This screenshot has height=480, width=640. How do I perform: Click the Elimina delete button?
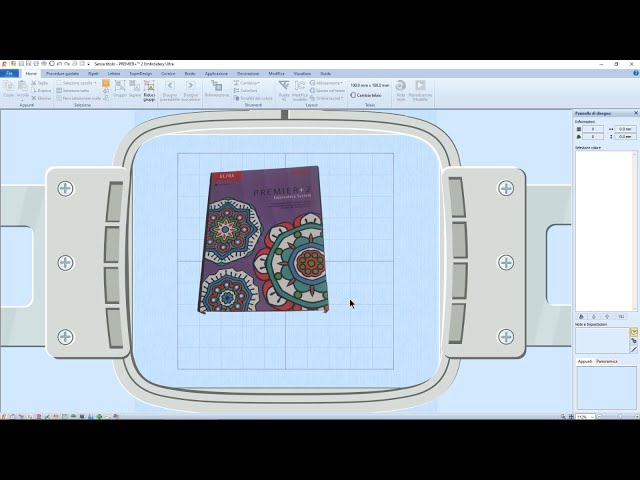(x=41, y=98)
